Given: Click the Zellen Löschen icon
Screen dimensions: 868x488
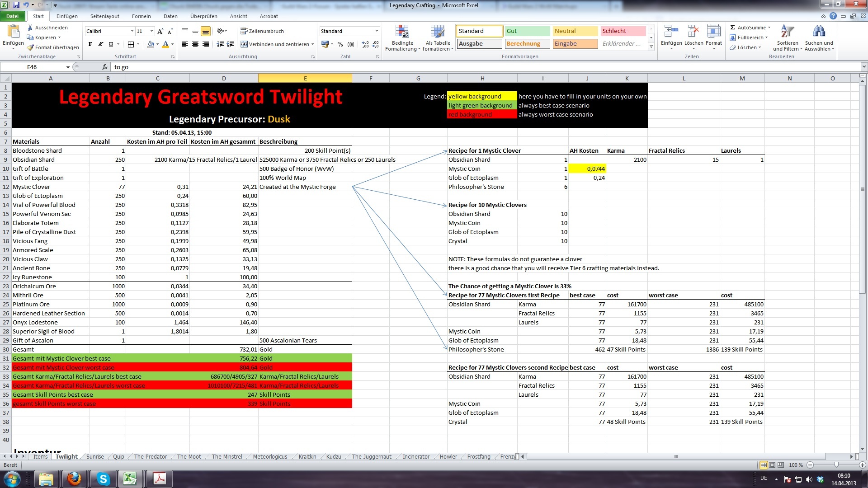Looking at the screenshot, I should (x=693, y=31).
